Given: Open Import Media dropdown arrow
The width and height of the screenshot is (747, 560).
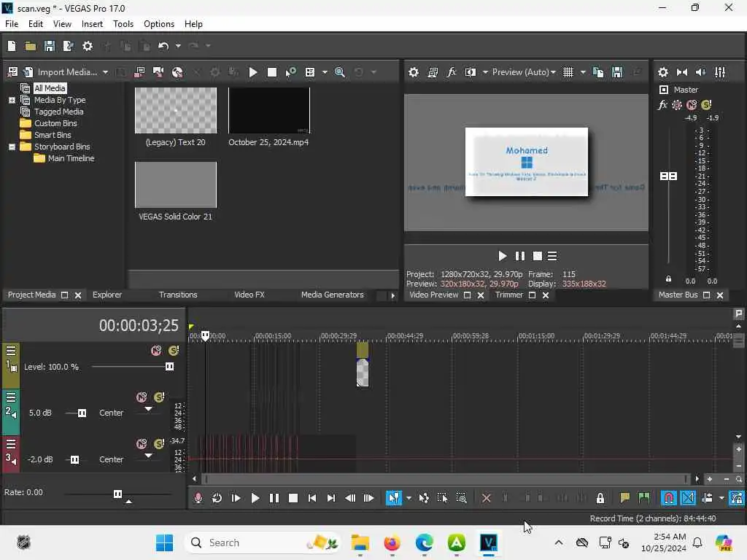Looking at the screenshot, I should [x=106, y=72].
